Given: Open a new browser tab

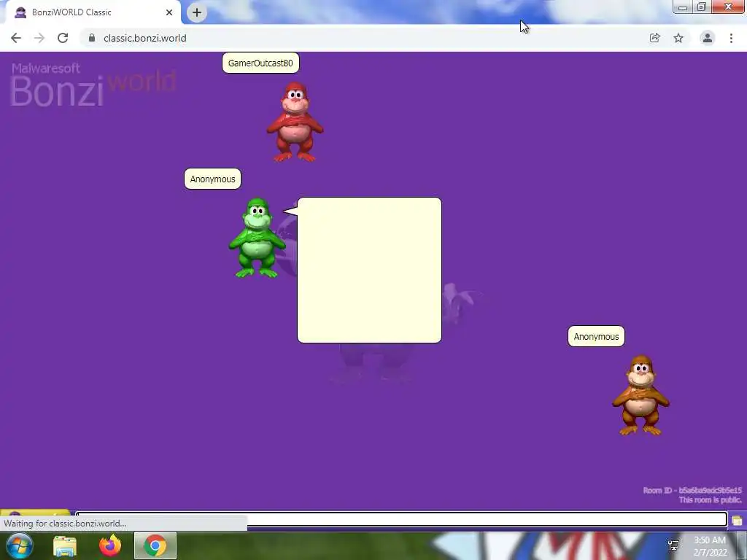Looking at the screenshot, I should pyautogui.click(x=197, y=12).
